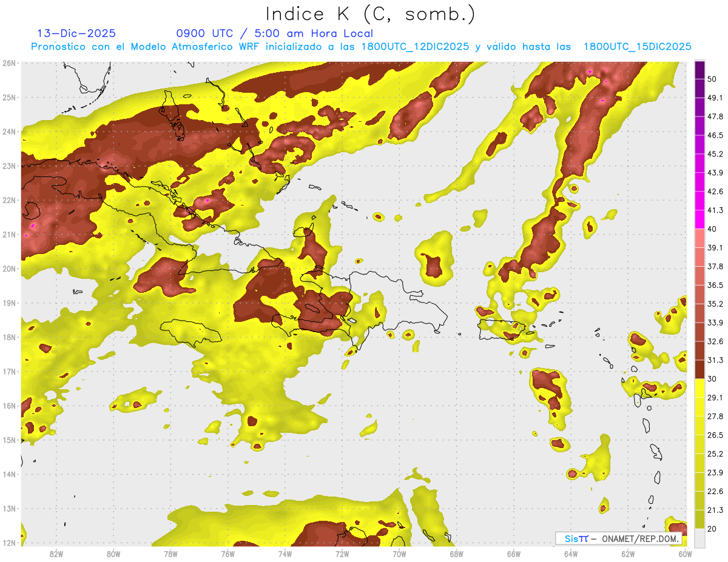Click the "72W" longitude label
This screenshot has height=562, width=728.
pos(342,554)
